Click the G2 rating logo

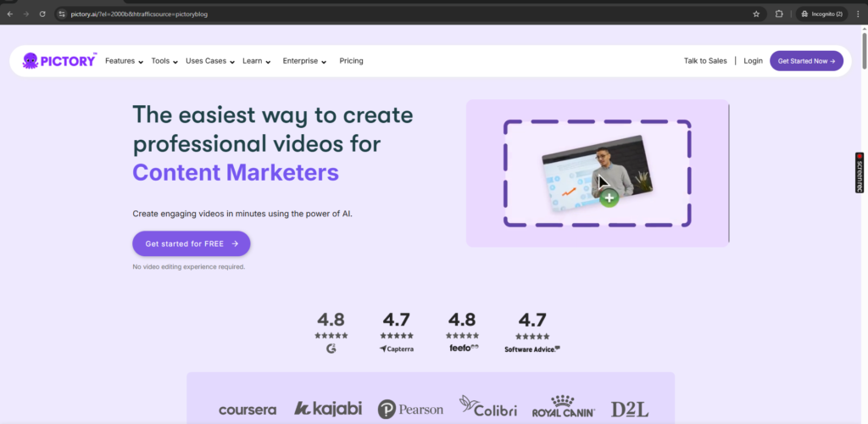(331, 349)
